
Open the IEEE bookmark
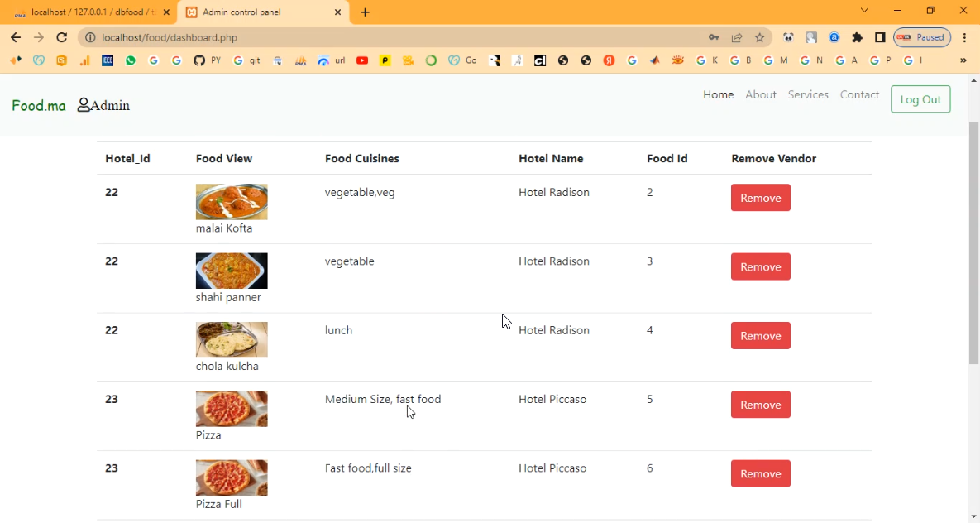(108, 60)
